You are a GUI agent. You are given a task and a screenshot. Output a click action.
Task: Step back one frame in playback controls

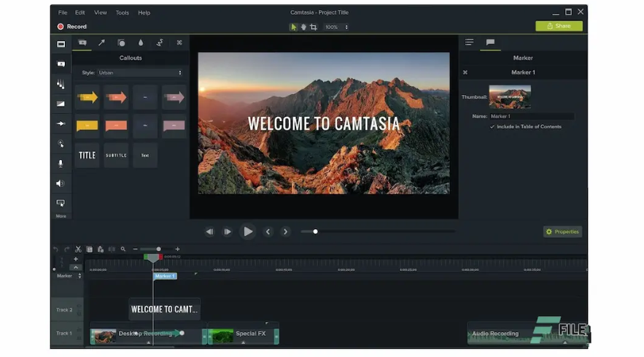click(209, 232)
